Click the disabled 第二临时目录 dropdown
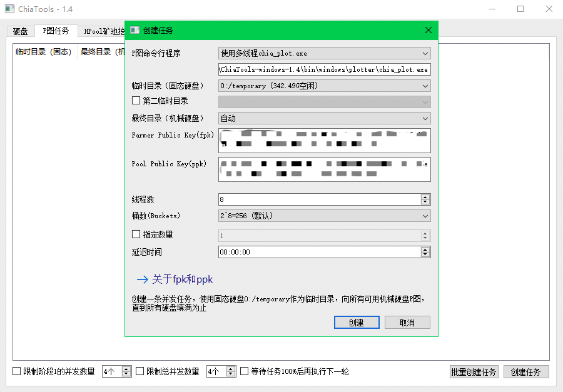The height and width of the screenshot is (392, 563). (324, 103)
